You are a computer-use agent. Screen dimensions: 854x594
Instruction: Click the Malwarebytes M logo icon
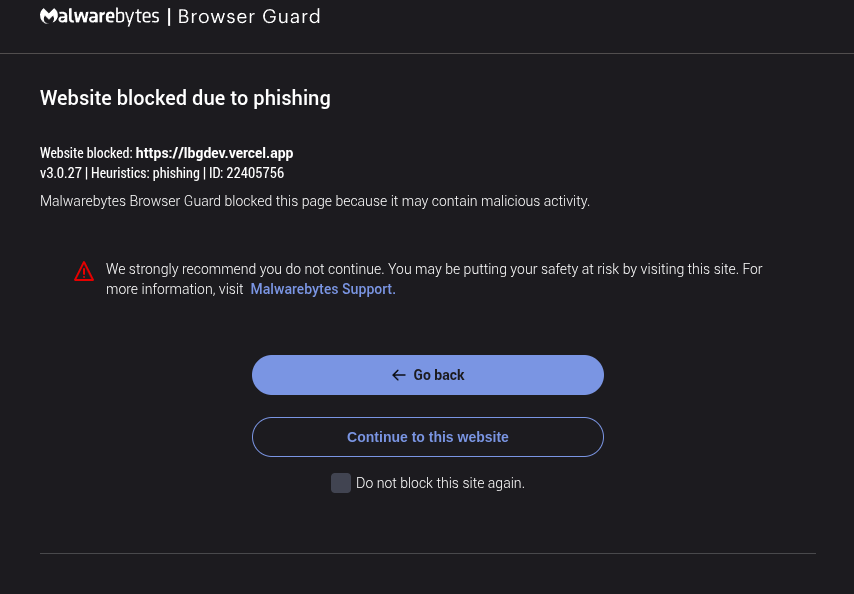[x=48, y=16]
